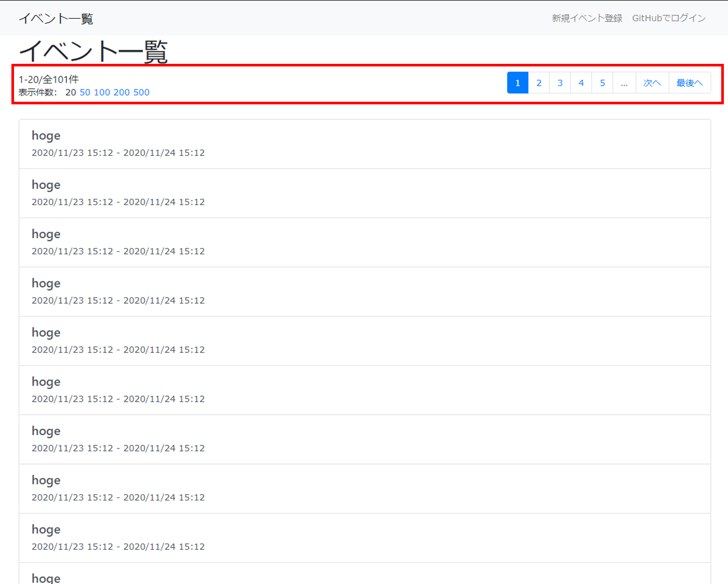
Task: Click the ellipsis in the pagination control
Action: pos(624,82)
